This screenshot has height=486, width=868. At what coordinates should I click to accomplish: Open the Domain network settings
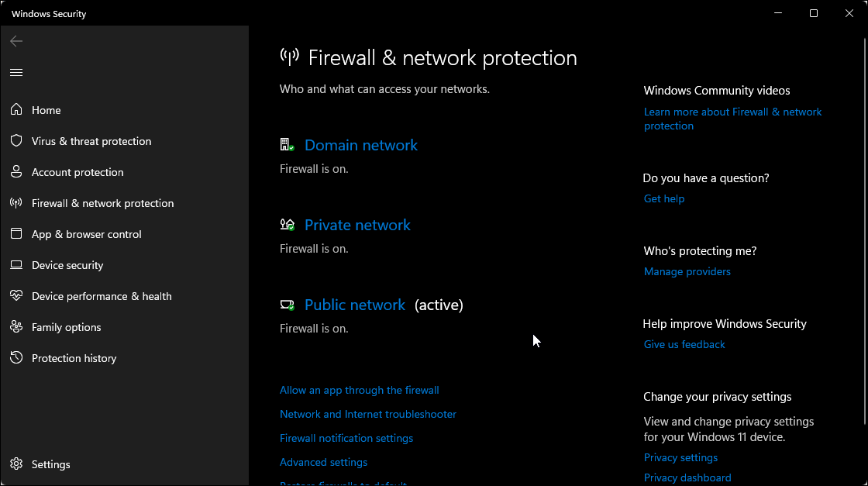(x=361, y=146)
